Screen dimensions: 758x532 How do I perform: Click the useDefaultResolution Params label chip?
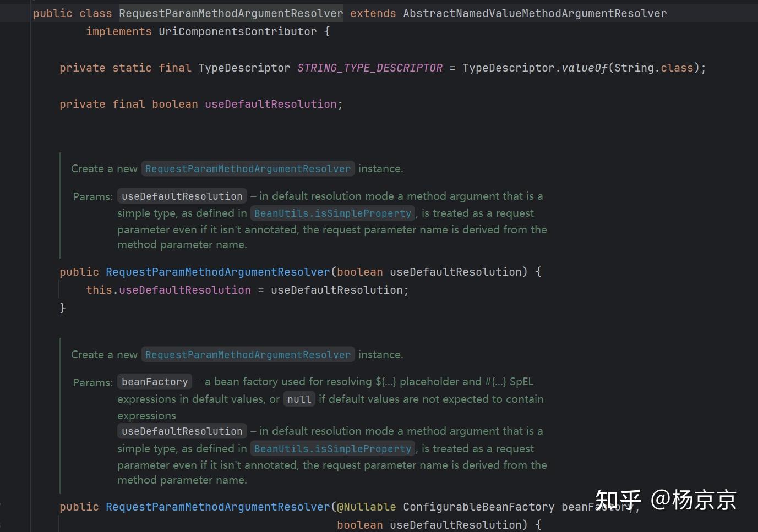tap(182, 196)
